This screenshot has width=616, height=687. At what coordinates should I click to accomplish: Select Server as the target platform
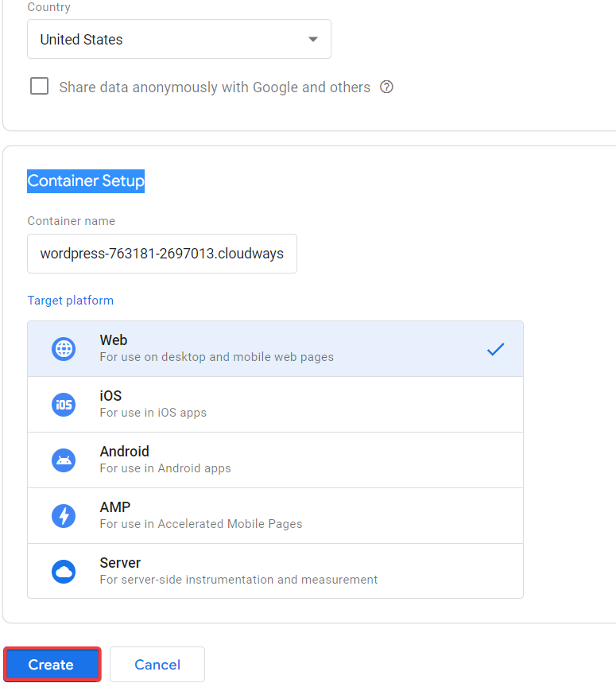coord(274,571)
